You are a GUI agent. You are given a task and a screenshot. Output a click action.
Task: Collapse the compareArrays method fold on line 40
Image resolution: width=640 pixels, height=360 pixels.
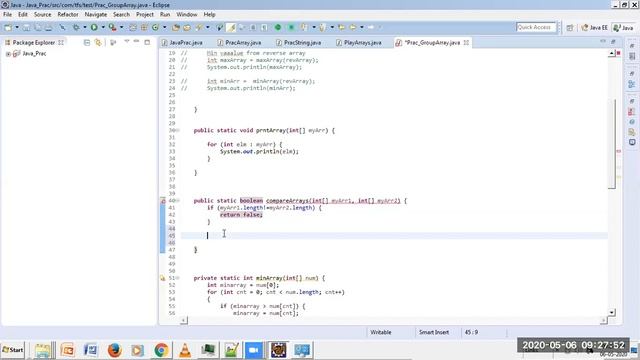[x=178, y=201]
